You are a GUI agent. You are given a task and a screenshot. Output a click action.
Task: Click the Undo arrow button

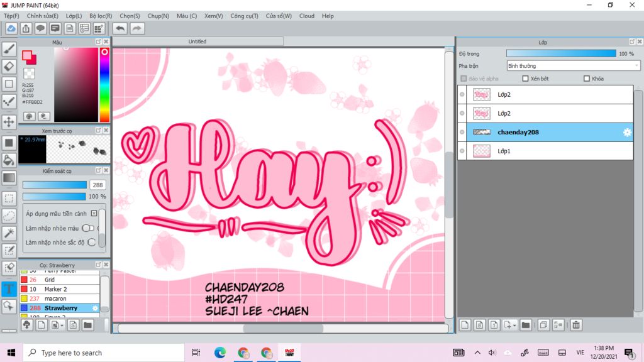[120, 28]
